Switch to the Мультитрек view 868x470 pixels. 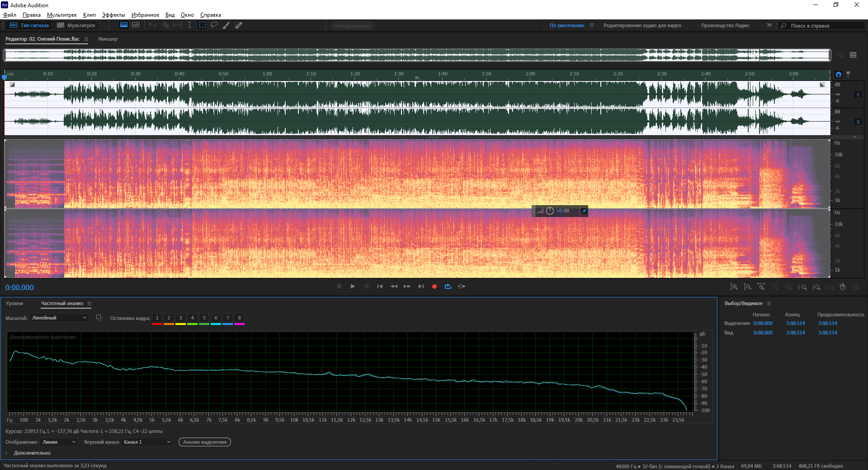76,25
